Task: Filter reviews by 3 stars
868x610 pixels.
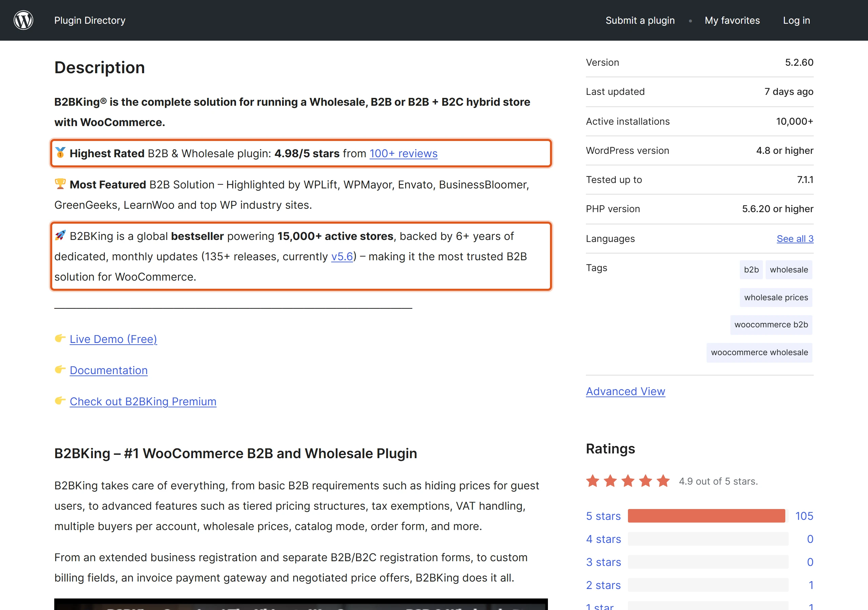Action: click(x=603, y=562)
